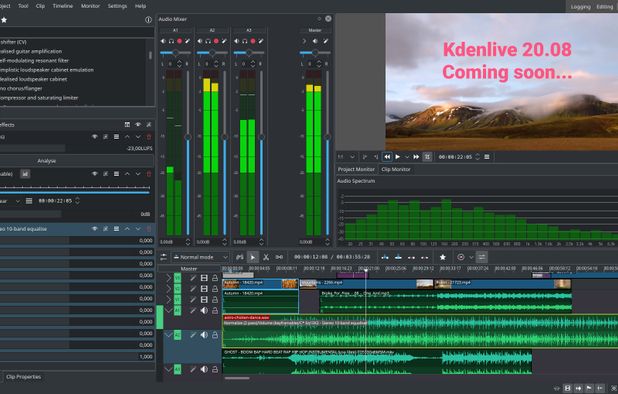The width and height of the screenshot is (618, 394).
Task: Solo mixer channel A2 with headphones
Action: click(x=208, y=41)
